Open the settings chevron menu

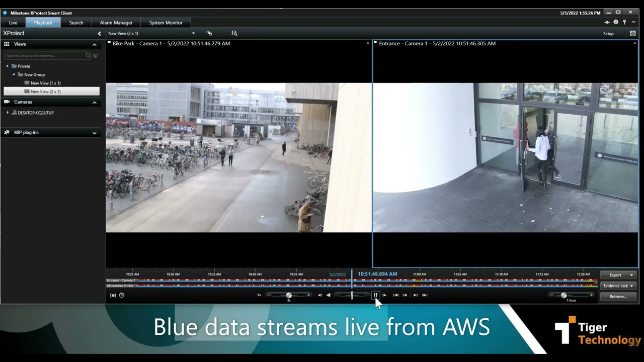633,22
